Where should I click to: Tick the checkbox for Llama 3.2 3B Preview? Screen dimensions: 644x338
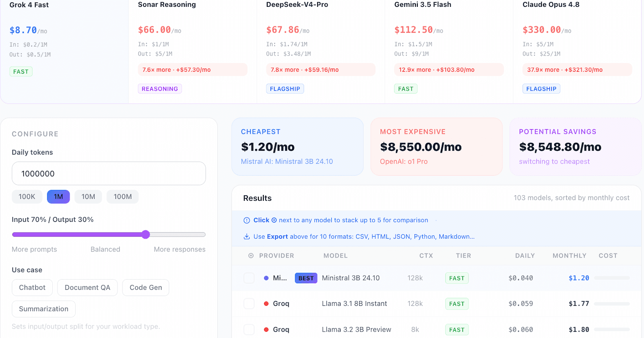pos(249,330)
